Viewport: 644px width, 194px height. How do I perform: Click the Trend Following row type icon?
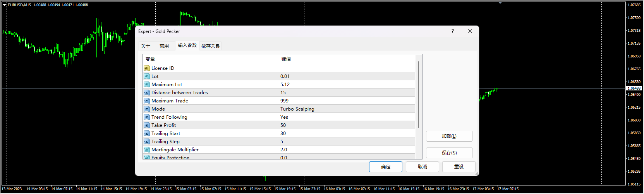[x=146, y=117]
